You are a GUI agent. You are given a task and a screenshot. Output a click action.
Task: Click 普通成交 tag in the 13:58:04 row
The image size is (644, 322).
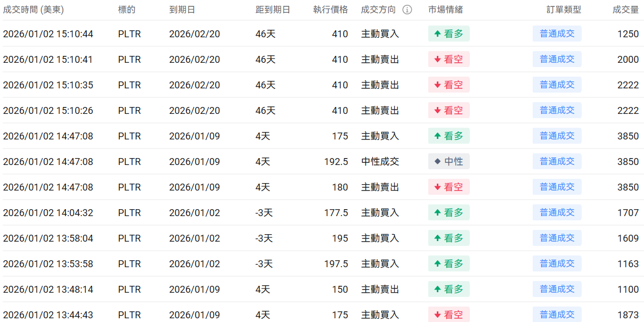click(x=557, y=238)
